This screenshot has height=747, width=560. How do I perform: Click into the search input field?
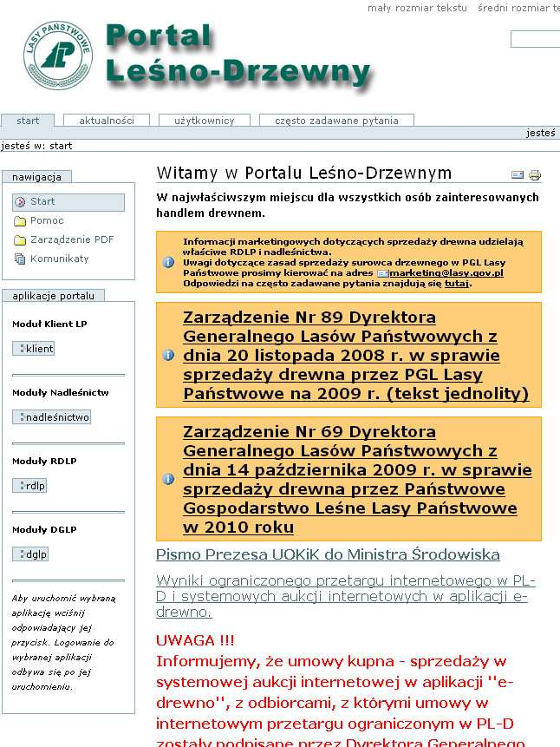pos(535,39)
